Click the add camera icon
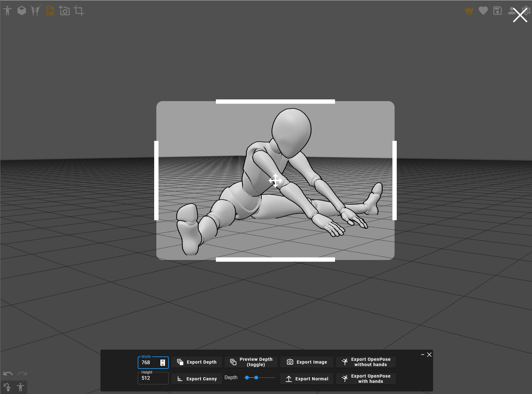This screenshot has width=532, height=394. 65,11
